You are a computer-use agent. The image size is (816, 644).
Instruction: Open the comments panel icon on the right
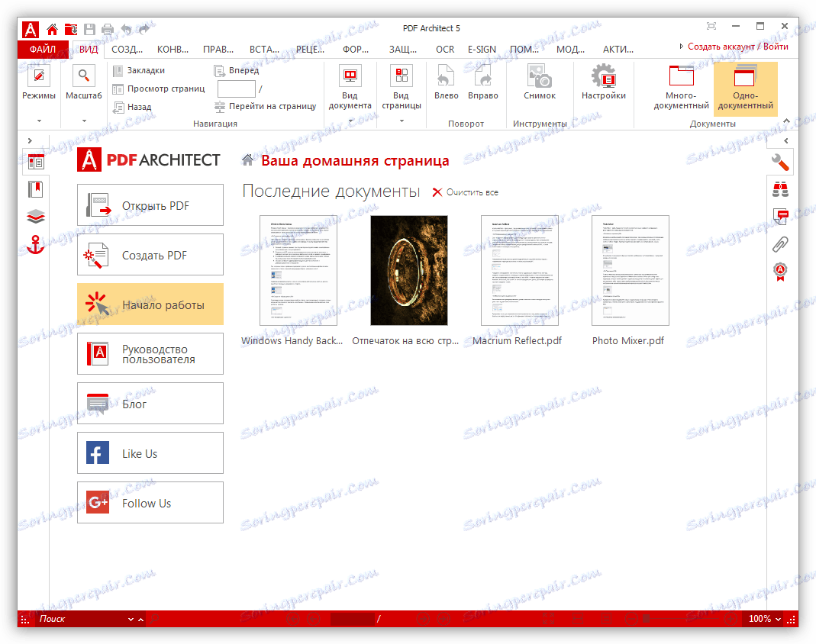[780, 217]
